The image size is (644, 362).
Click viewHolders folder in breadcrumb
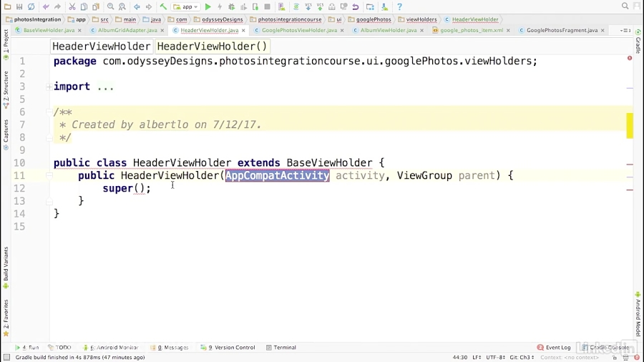(418, 19)
